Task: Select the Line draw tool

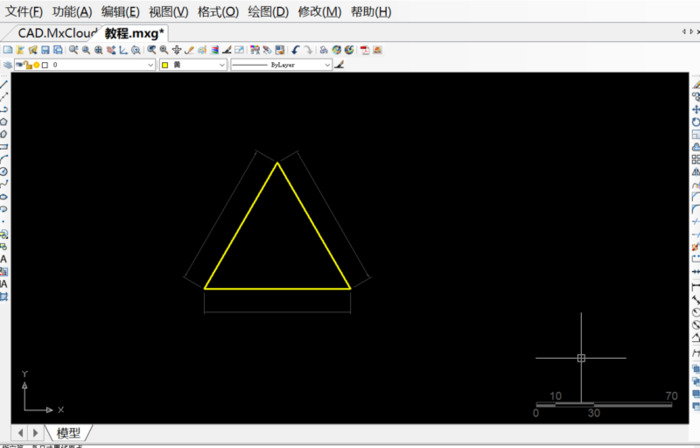Action: 4,84
